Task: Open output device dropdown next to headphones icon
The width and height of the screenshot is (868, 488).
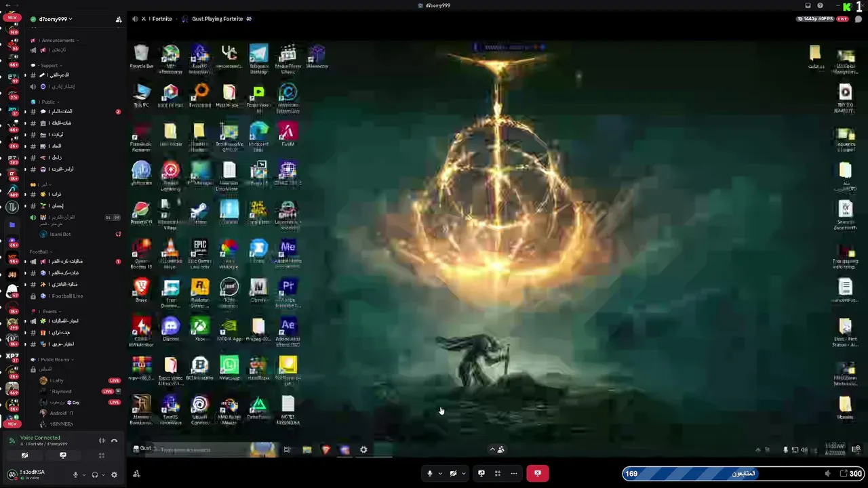Action: 104,474
